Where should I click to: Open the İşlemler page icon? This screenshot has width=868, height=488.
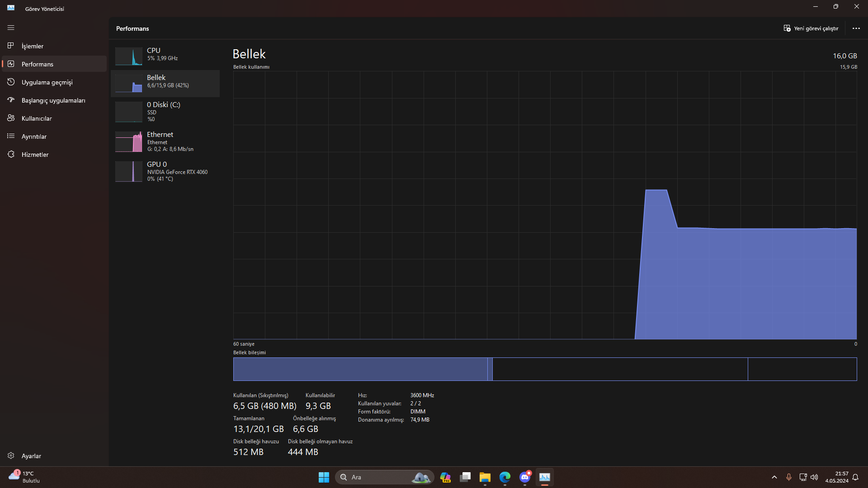[x=11, y=46]
